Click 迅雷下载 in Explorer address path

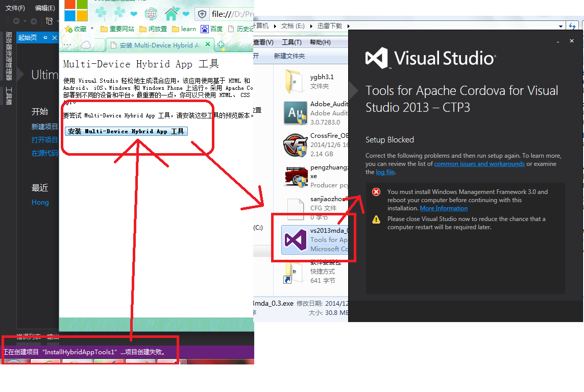pos(330,26)
